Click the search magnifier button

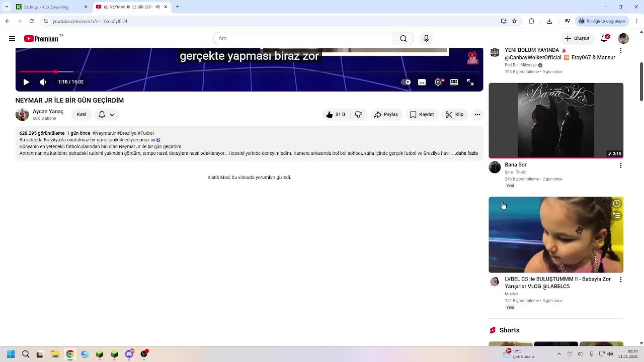(404, 39)
